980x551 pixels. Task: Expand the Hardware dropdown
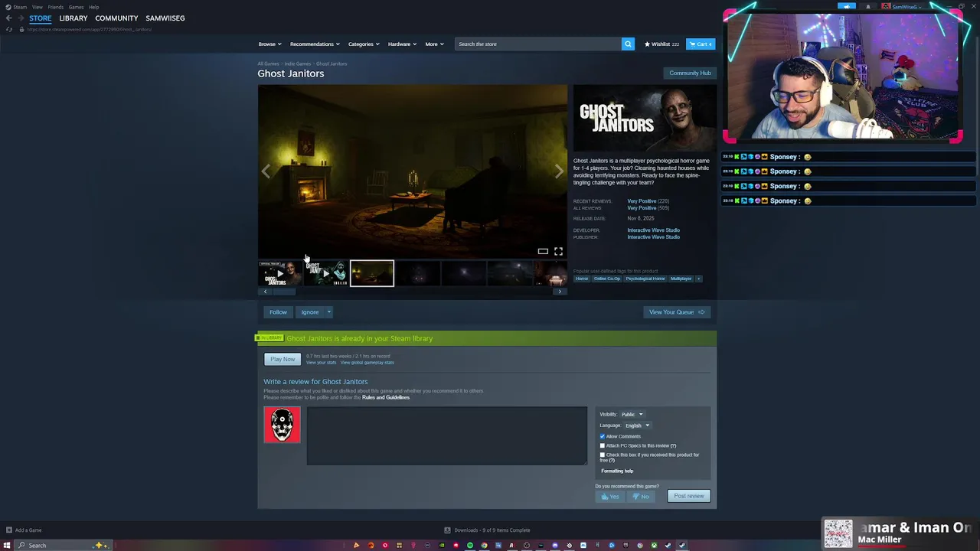[x=402, y=44]
